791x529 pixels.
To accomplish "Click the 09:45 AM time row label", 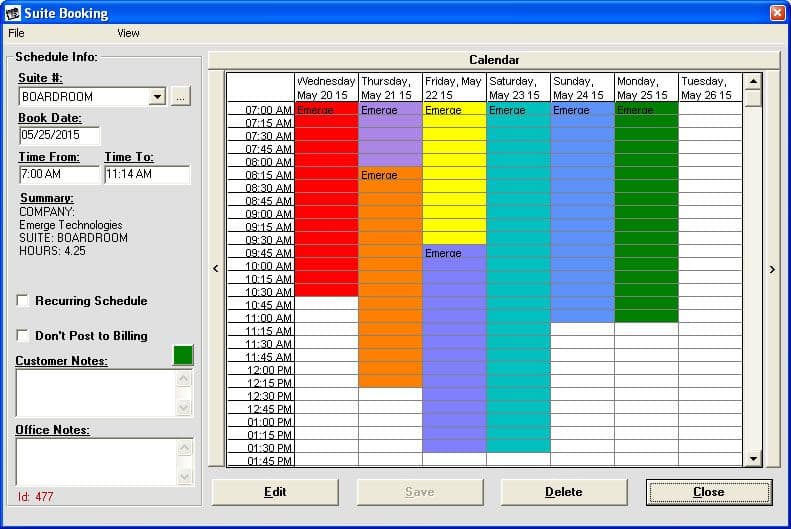I will click(261, 253).
